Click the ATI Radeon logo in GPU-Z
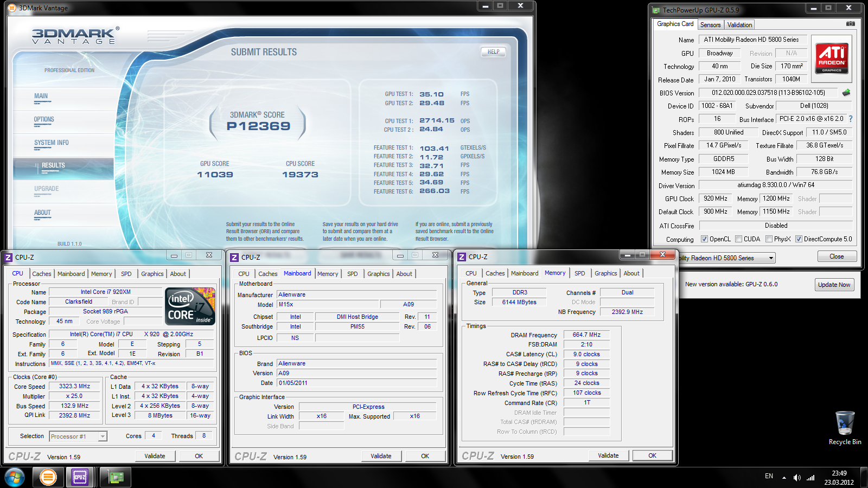The height and width of the screenshot is (488, 868). click(832, 59)
